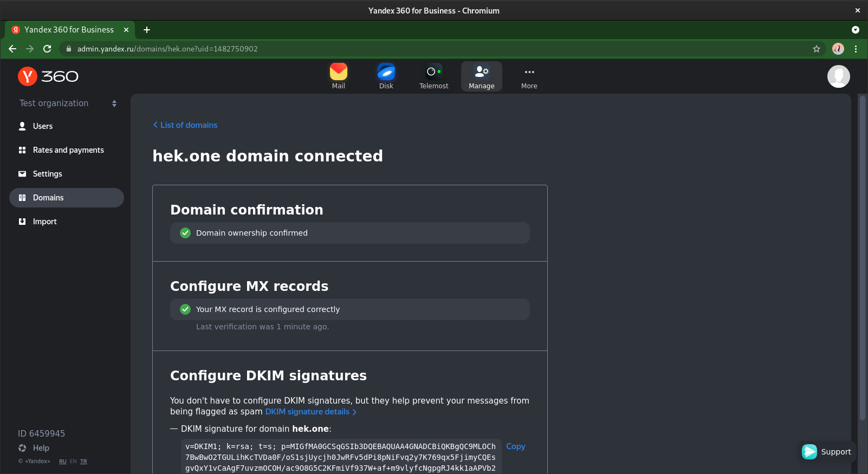Open the Support chat button
868x474 pixels.
(x=827, y=452)
